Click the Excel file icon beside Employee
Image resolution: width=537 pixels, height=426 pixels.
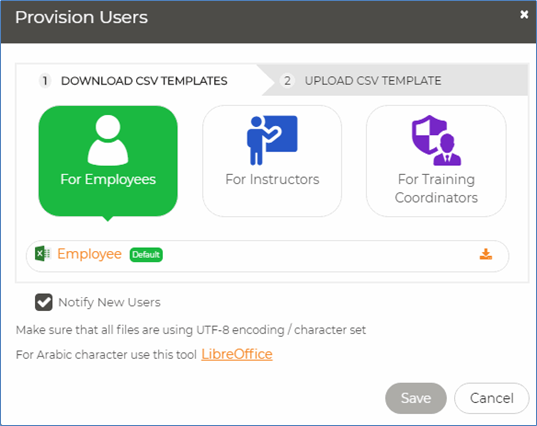tap(43, 254)
